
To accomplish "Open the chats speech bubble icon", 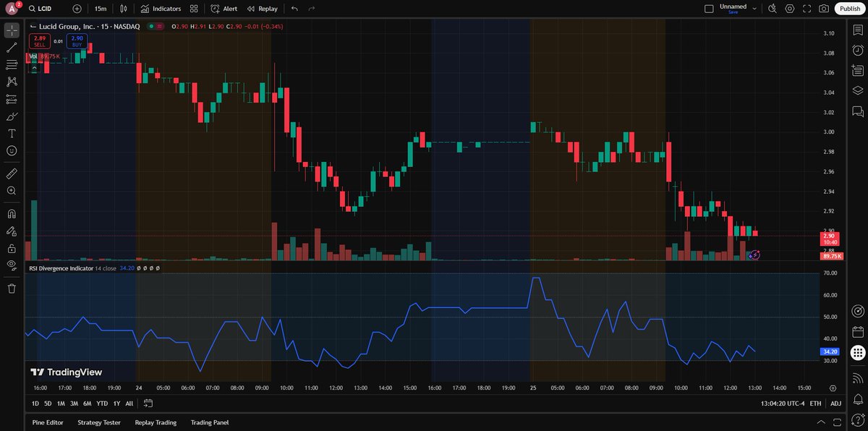I will 858,111.
